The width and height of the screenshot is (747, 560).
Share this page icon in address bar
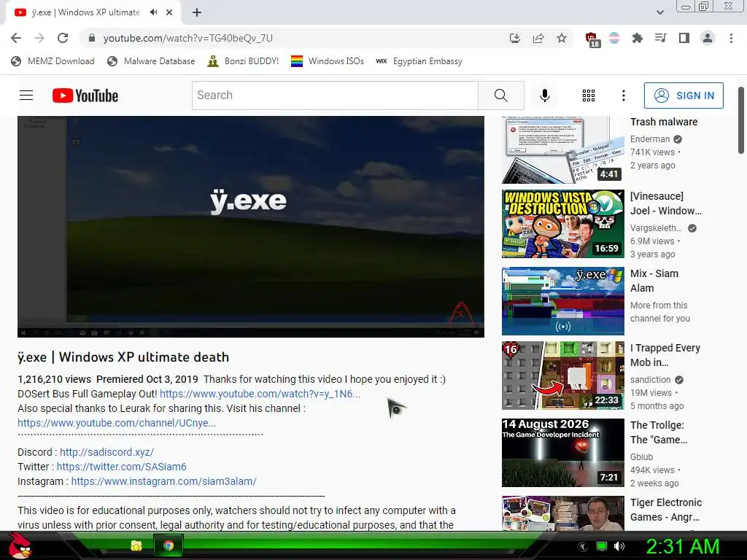(x=538, y=38)
